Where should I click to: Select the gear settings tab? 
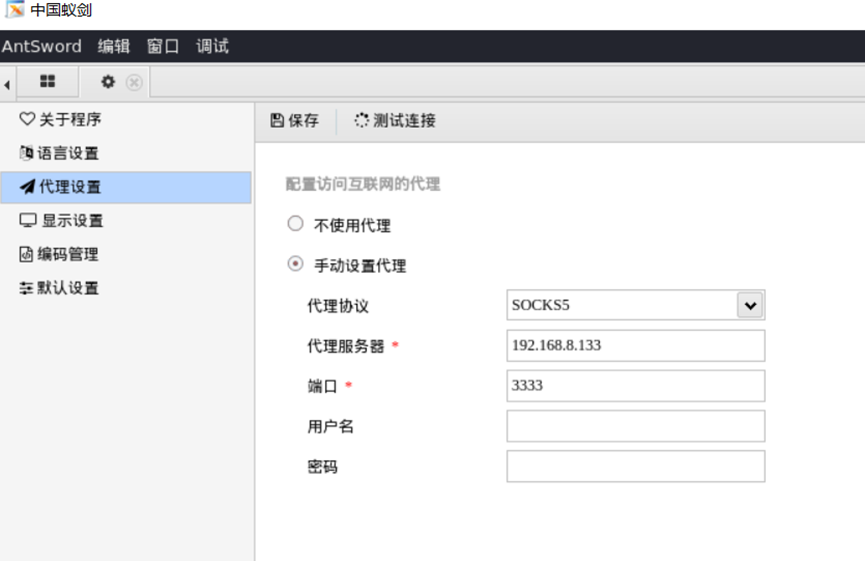pos(108,82)
